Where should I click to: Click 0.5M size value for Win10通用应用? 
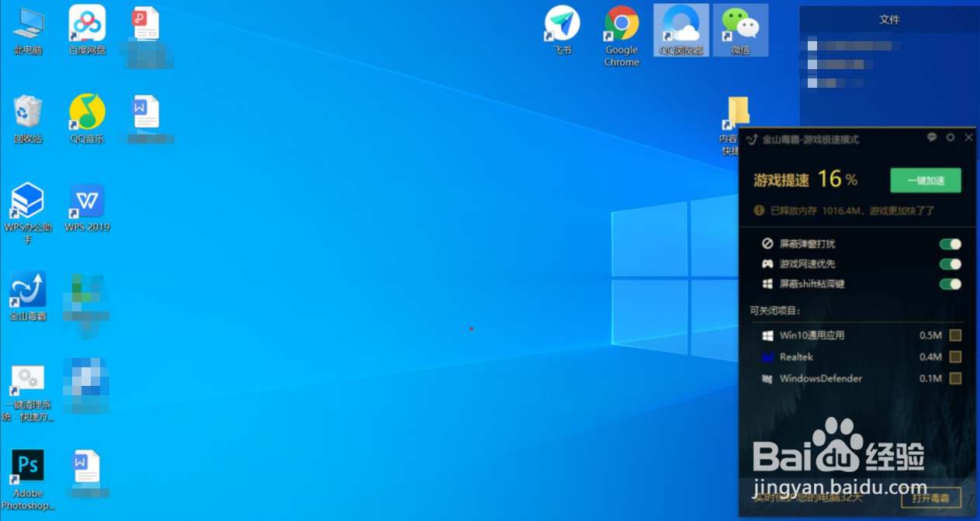[930, 335]
